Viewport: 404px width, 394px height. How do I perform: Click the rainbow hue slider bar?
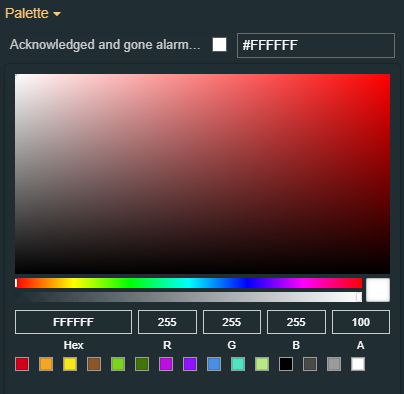point(189,283)
